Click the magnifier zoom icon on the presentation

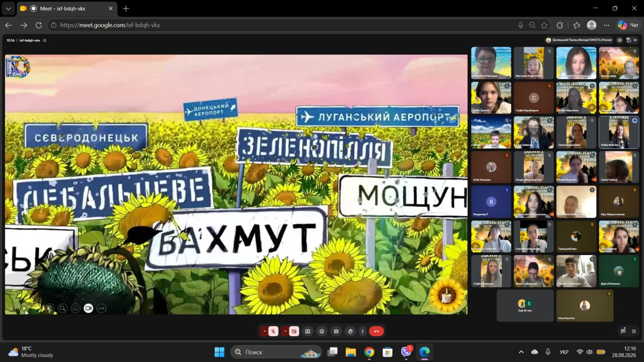point(62,309)
